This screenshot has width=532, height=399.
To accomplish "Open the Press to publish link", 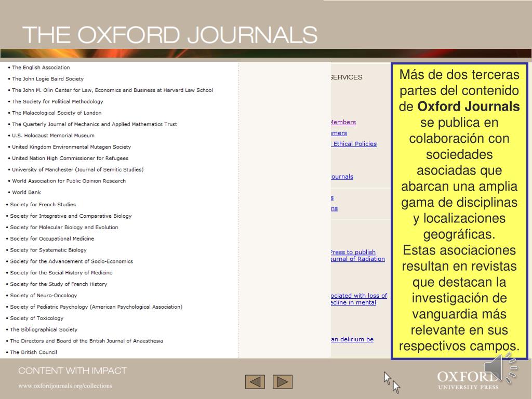I will (x=353, y=252).
